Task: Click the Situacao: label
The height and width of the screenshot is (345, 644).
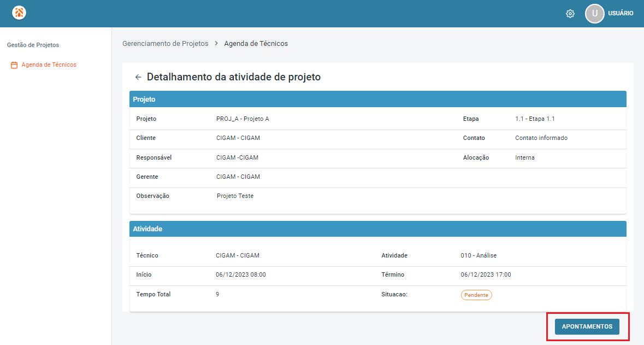Action: coord(394,294)
